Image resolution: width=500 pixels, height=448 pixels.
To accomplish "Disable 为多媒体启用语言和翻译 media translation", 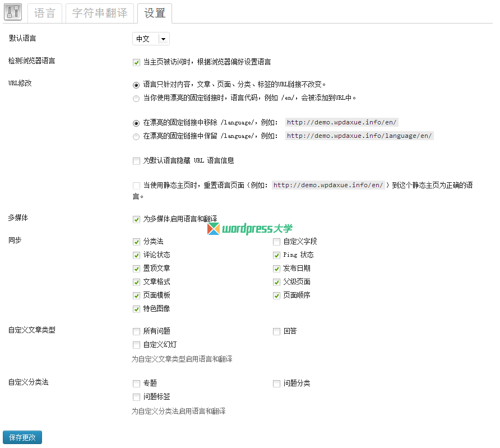I will coord(136,219).
